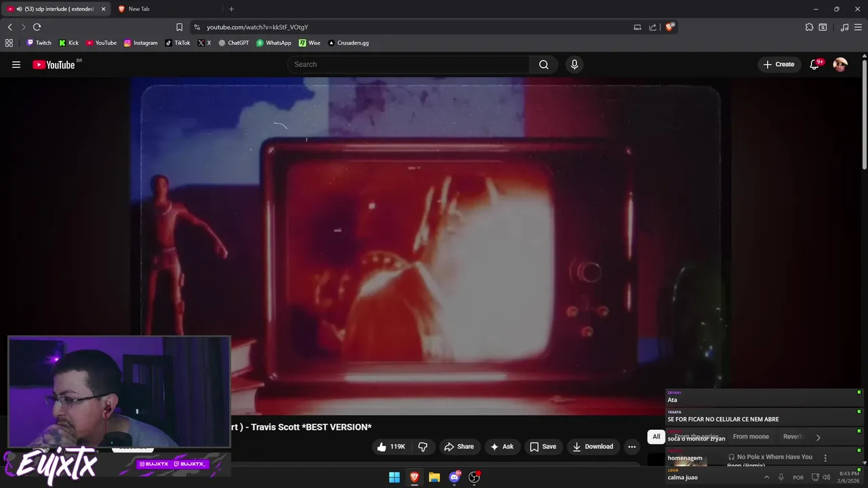Image resolution: width=868 pixels, height=488 pixels.
Task: Open File Explorer from the taskbar
Action: pos(434,477)
